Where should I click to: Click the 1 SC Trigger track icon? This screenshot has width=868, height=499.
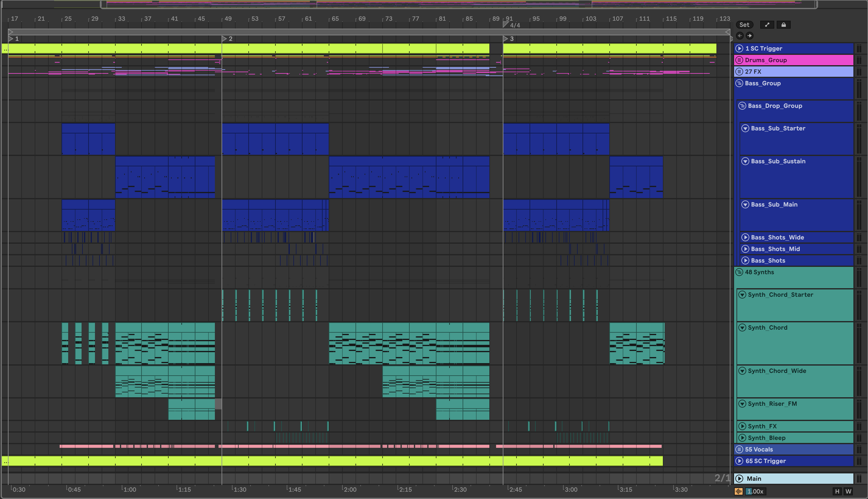pyautogui.click(x=739, y=48)
